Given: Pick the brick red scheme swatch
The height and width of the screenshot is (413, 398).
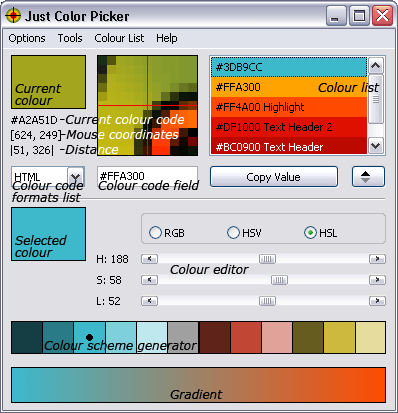Looking at the screenshot, I should 246,337.
